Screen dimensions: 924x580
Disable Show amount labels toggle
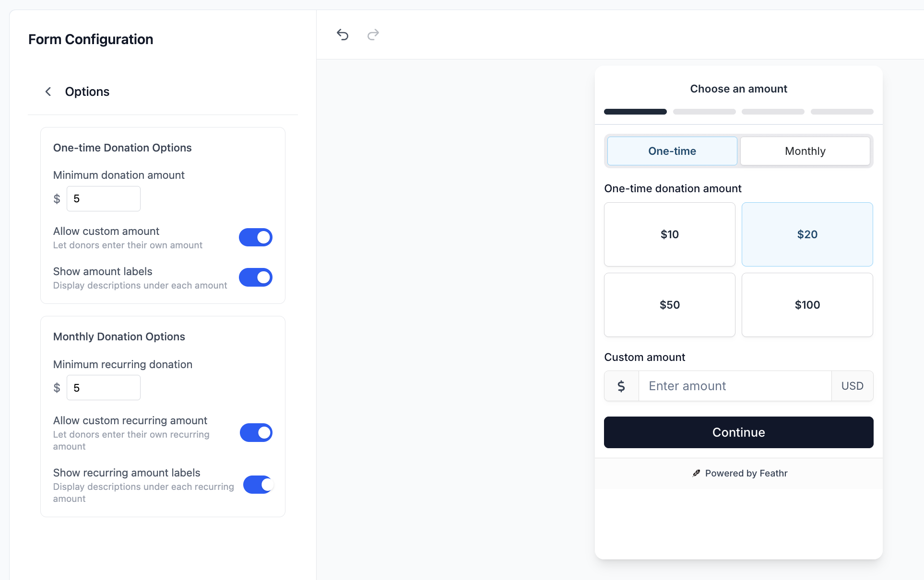[x=256, y=277]
